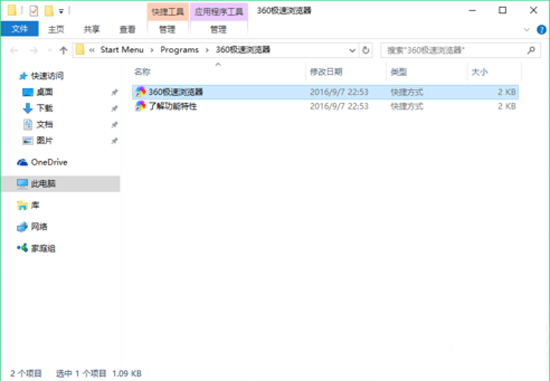
Task: Click the 快捷工具 contextual tab header
Action: (x=168, y=12)
